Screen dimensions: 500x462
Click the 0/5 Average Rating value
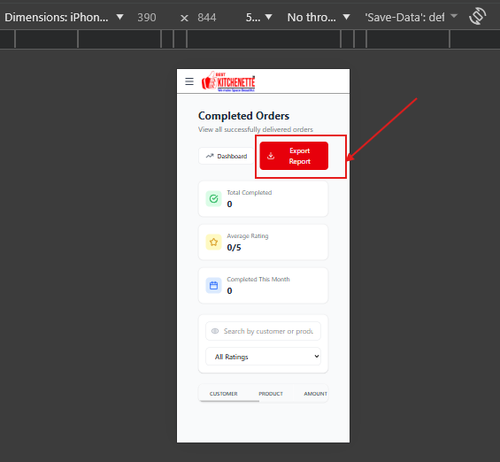click(234, 247)
